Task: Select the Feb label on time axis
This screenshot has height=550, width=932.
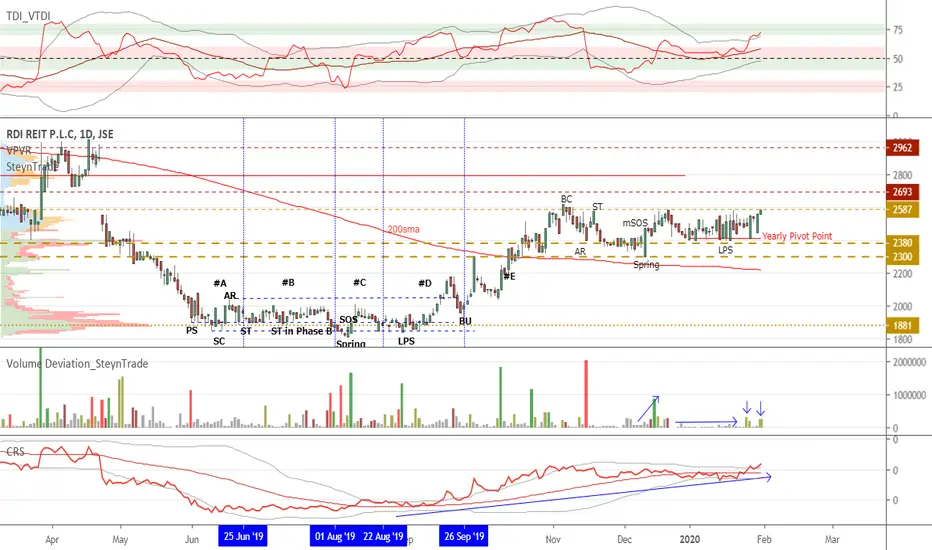Action: pyautogui.click(x=764, y=539)
